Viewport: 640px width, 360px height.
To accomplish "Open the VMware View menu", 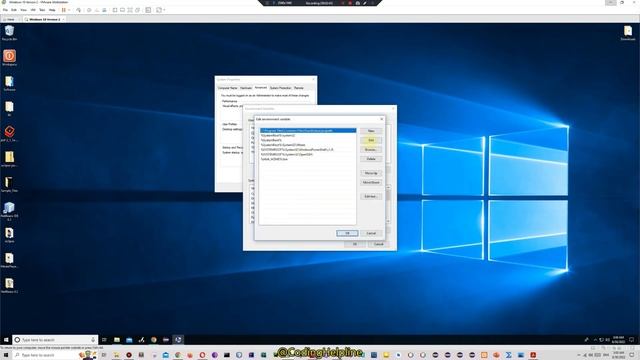I will coord(23,10).
